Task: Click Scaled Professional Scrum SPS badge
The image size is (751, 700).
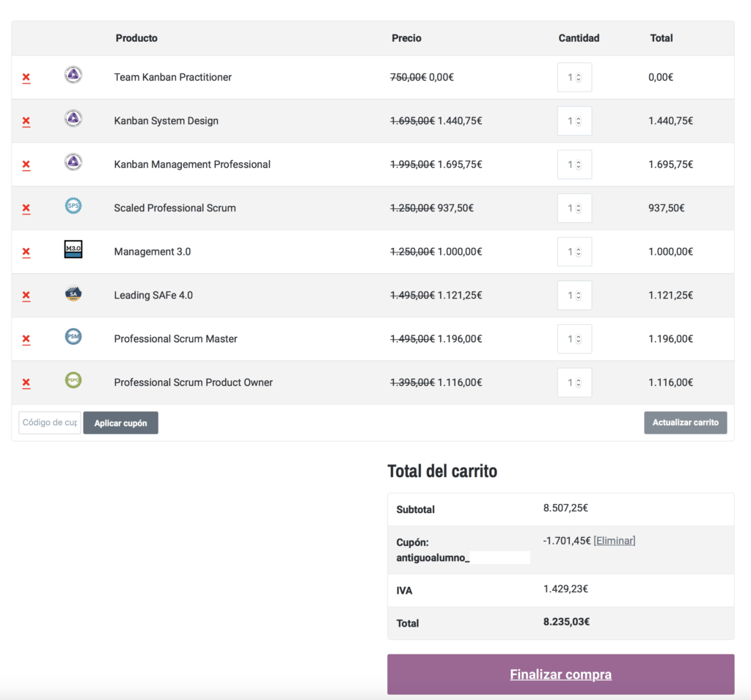Action: [x=73, y=206]
